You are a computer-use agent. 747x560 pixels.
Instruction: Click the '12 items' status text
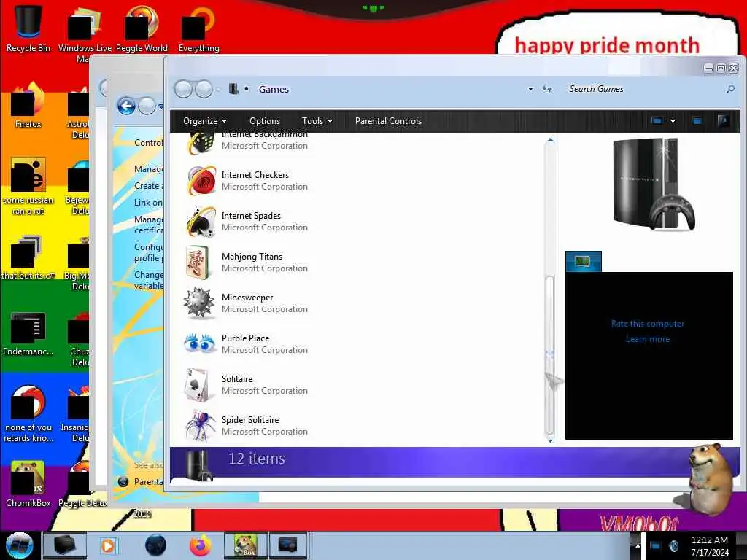(x=256, y=459)
